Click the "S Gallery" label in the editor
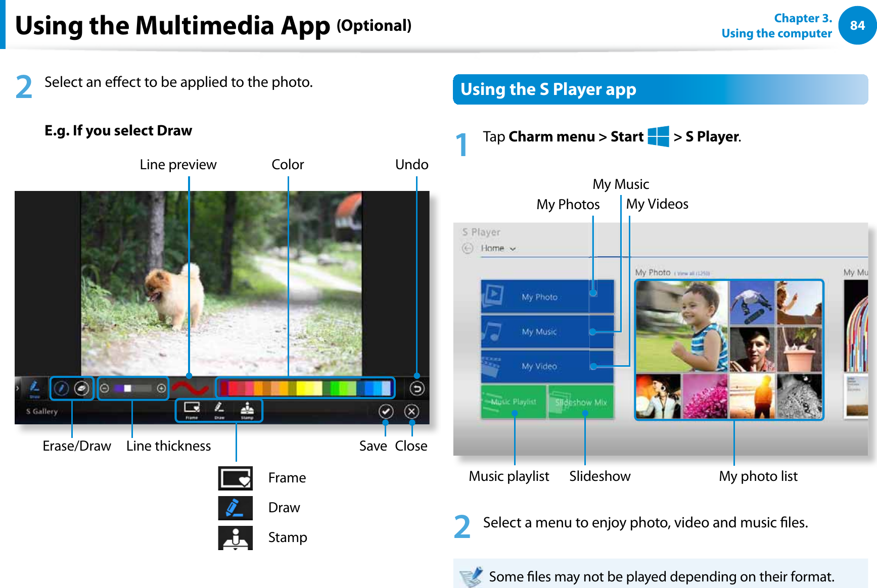Screen dimensions: 877x588 coord(42,411)
